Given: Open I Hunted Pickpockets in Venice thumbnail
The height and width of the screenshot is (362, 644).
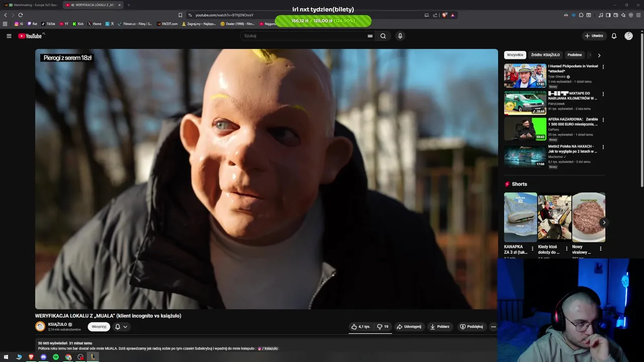Looking at the screenshot, I should coord(525,76).
